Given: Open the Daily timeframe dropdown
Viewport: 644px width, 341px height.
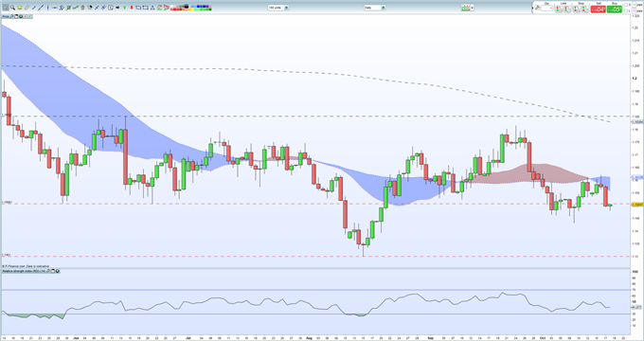Looking at the screenshot, I should pos(375,8).
